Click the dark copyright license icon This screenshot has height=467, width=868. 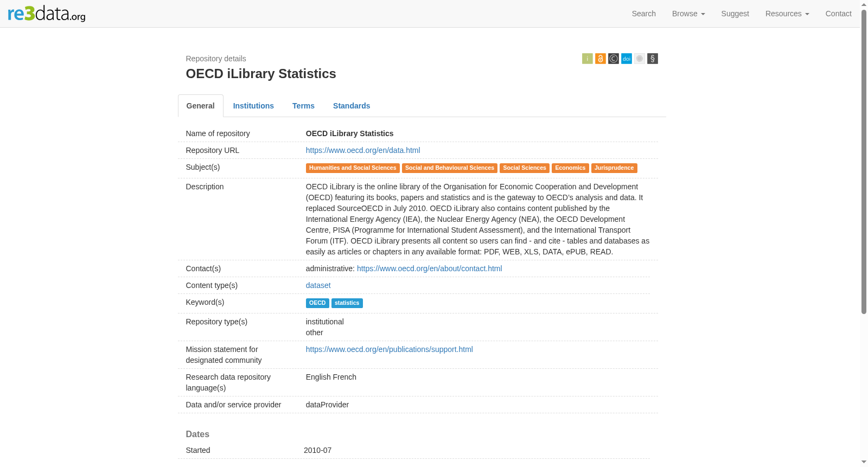click(x=614, y=59)
